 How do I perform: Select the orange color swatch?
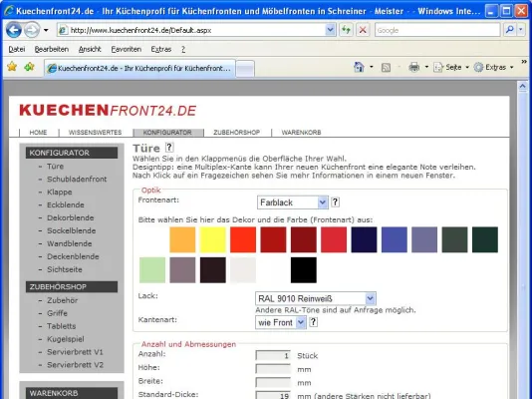[182, 239]
